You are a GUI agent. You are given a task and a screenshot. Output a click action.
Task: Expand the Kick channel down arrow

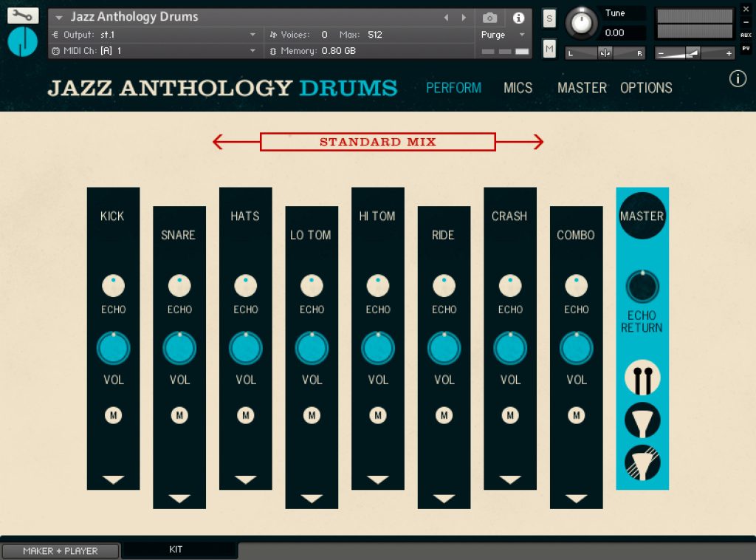point(113,479)
